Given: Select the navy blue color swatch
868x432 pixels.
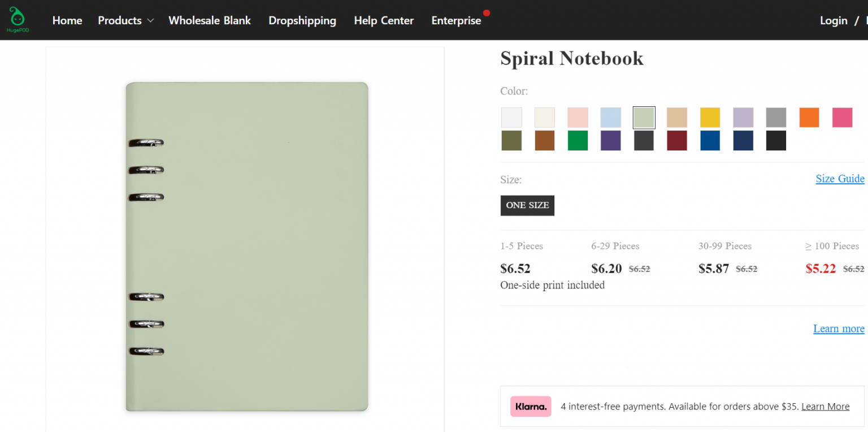Looking at the screenshot, I should (743, 141).
